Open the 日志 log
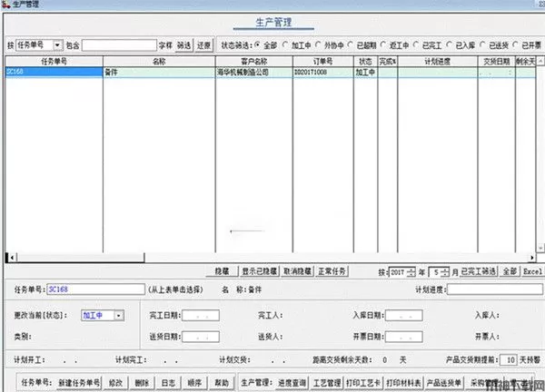Viewport: 545px width, 392px height. (168, 383)
